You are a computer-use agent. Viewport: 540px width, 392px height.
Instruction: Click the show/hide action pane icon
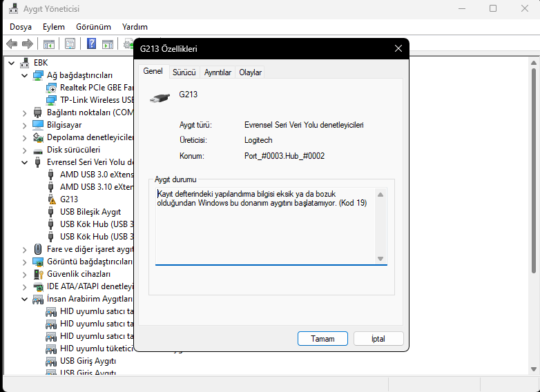click(108, 43)
